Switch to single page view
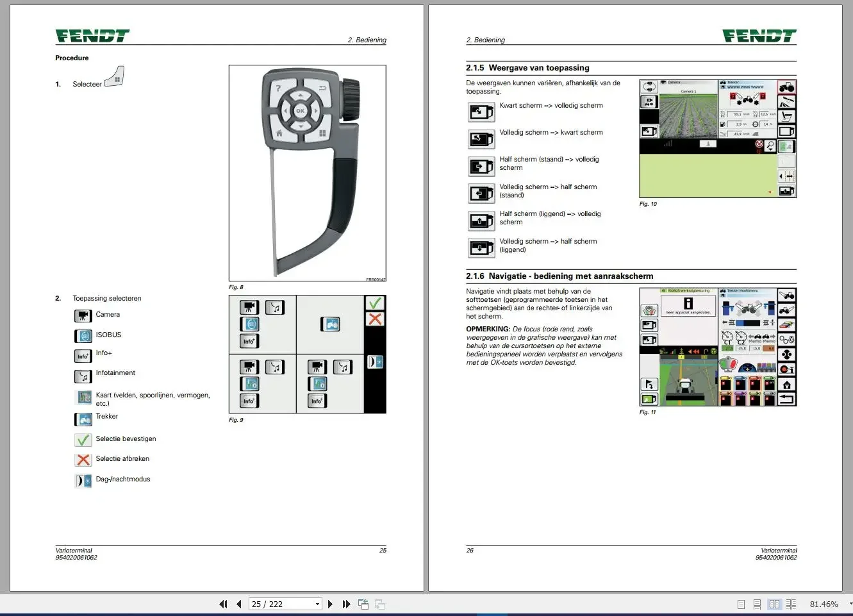The height and width of the screenshot is (616, 853). click(x=741, y=604)
